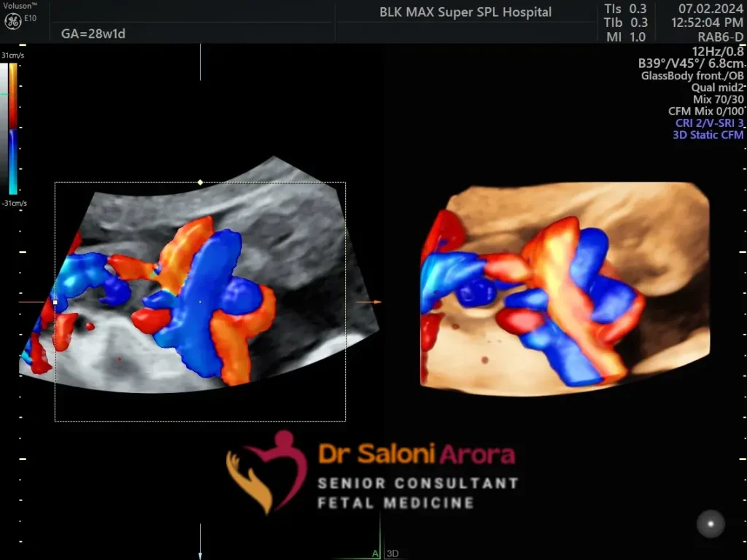Screen dimensions: 747x560
Task: Click the trackball indicator icon
Action: (x=711, y=524)
